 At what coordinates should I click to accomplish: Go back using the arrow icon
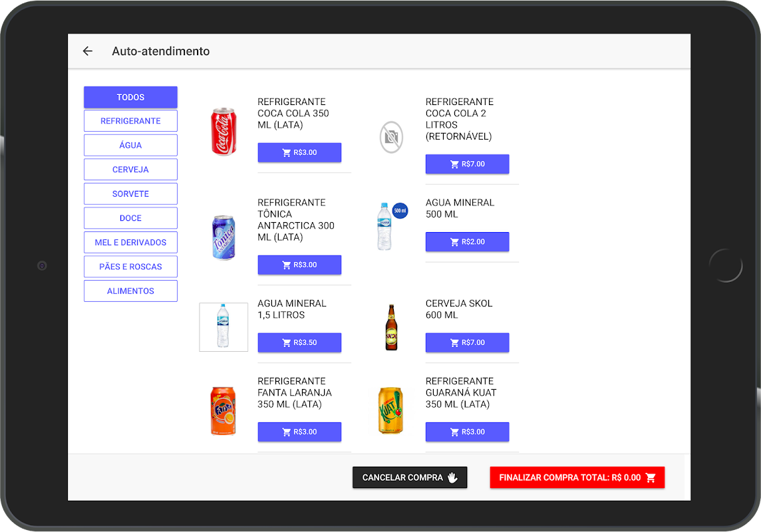coord(87,51)
